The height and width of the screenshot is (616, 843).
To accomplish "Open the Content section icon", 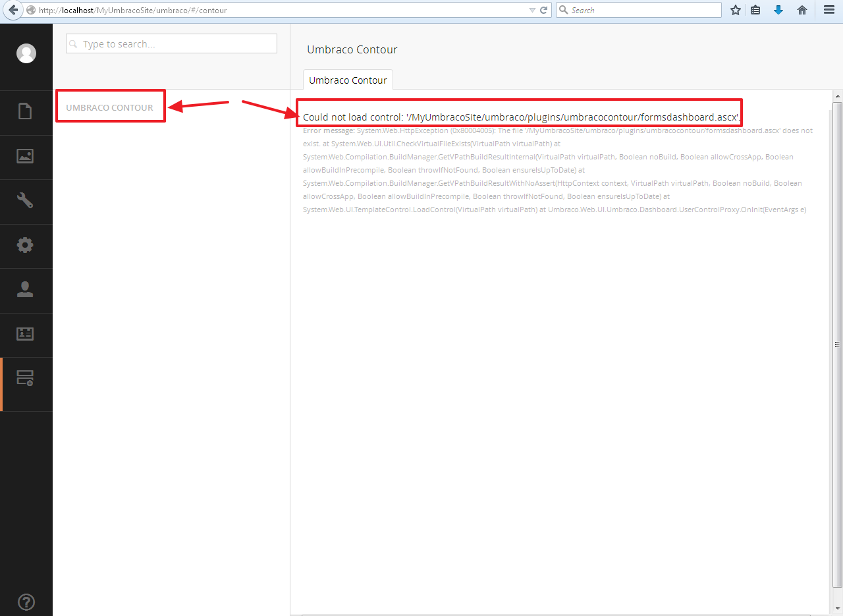I will click(x=25, y=111).
